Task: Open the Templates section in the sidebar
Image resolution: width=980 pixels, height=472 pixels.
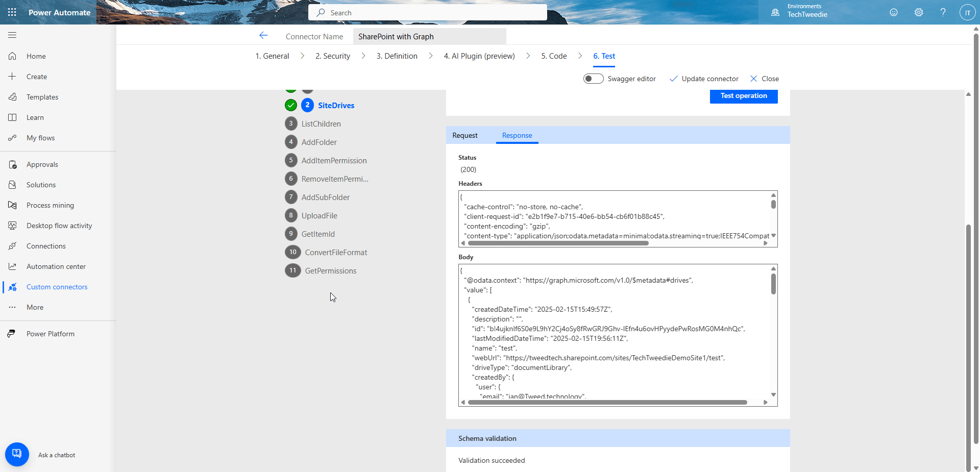Action: (x=42, y=97)
